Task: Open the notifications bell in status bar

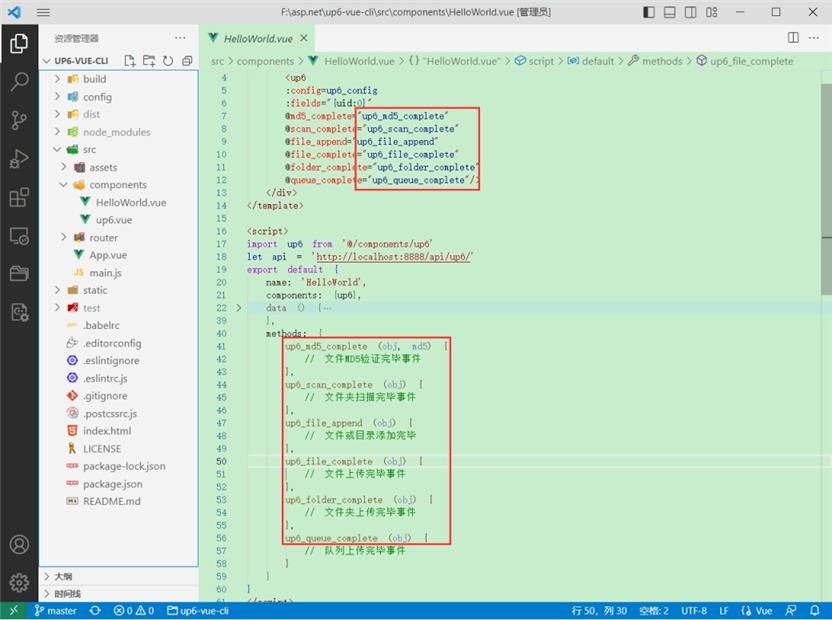Action: click(x=814, y=610)
